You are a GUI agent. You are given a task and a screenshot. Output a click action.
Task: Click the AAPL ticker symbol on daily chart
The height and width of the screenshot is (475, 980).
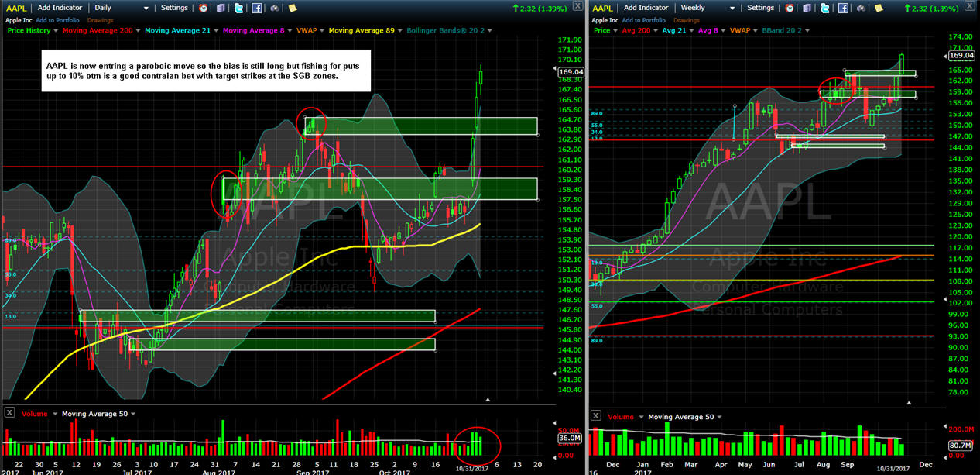click(x=15, y=8)
